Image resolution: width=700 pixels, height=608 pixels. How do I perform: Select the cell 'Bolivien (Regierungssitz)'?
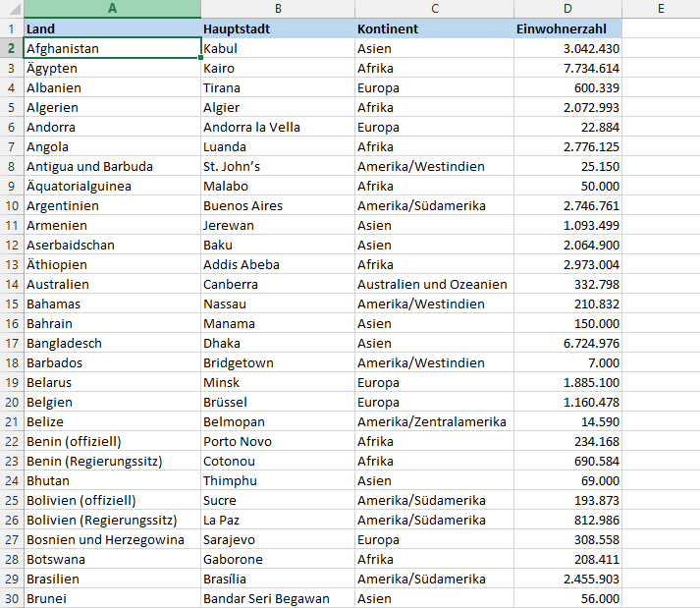point(112,520)
